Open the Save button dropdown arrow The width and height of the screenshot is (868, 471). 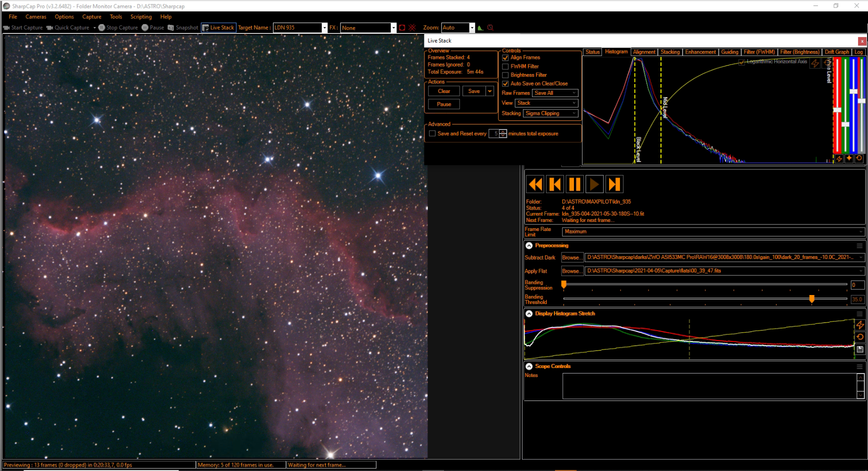pos(490,91)
